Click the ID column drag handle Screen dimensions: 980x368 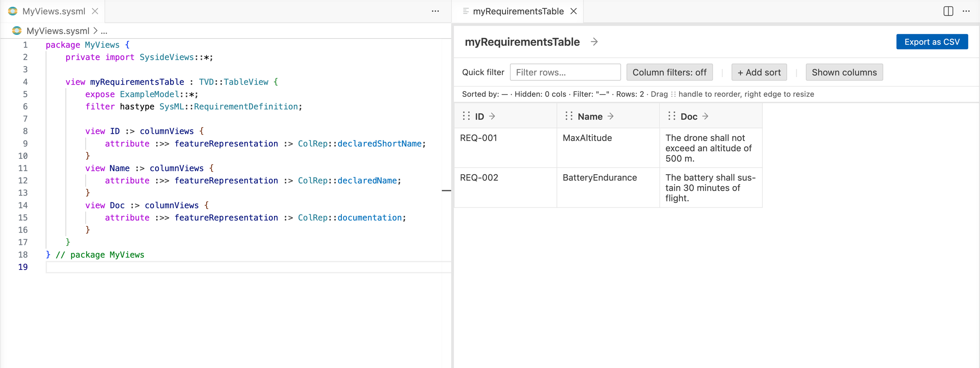(x=466, y=116)
